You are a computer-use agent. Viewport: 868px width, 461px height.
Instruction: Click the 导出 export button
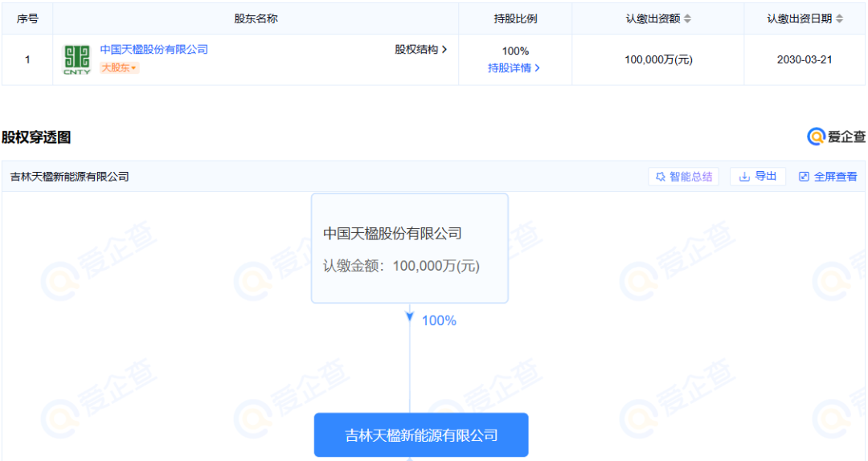click(758, 177)
